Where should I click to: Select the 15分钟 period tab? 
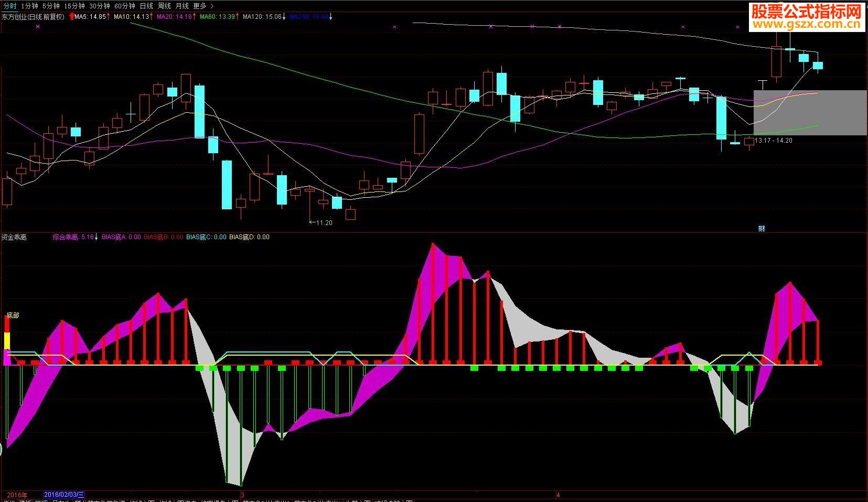74,6
